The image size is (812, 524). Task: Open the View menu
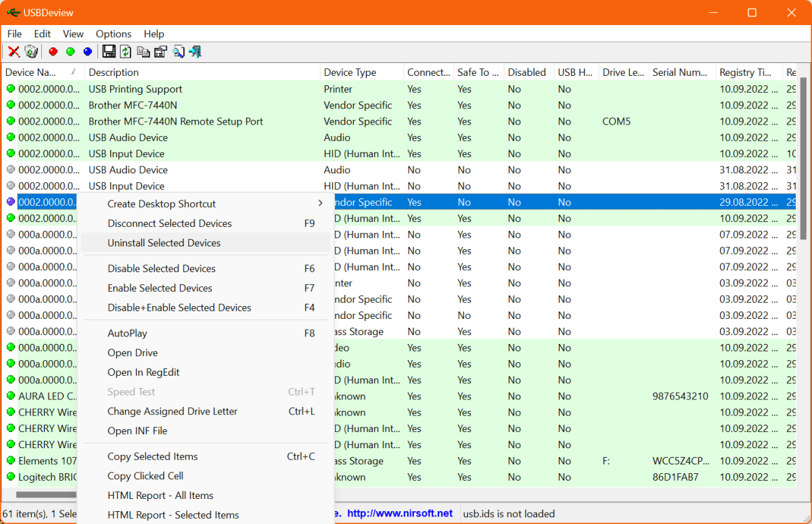73,34
